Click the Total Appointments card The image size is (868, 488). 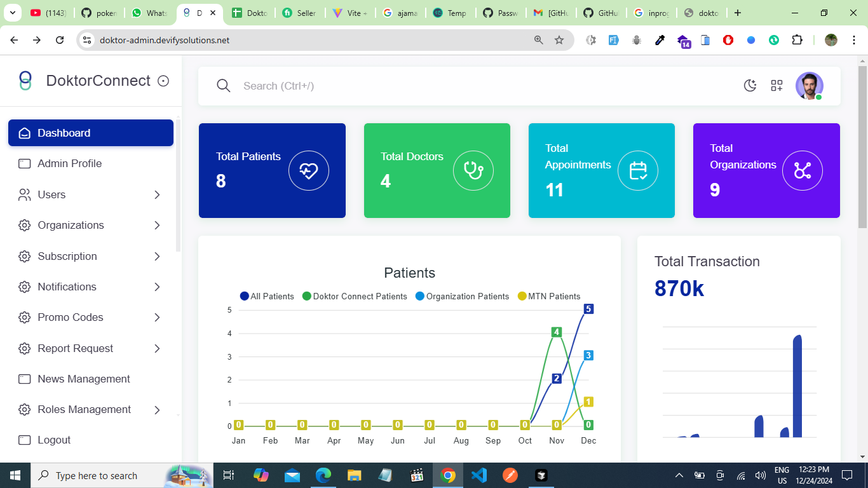click(x=602, y=170)
